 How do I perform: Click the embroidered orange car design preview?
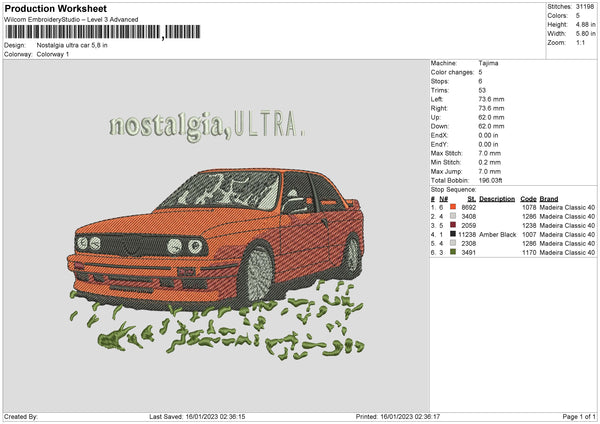pos(215,240)
